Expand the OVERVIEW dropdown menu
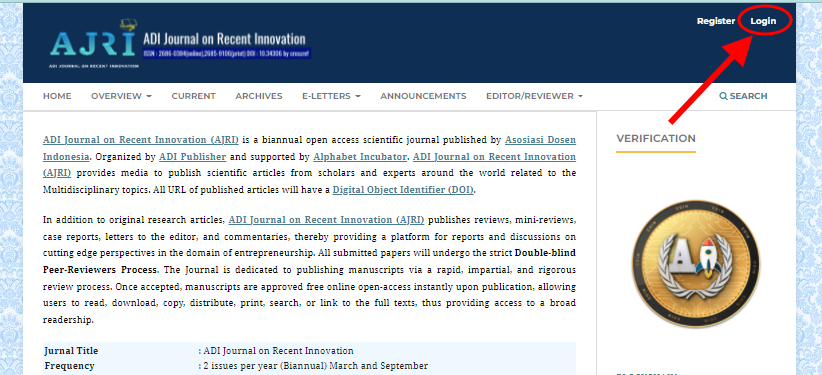 click(121, 96)
